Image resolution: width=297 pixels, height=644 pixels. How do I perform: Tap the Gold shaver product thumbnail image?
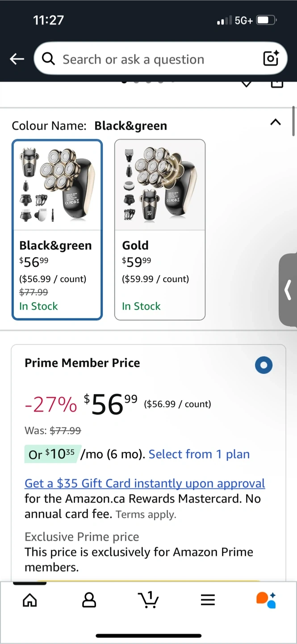[160, 184]
